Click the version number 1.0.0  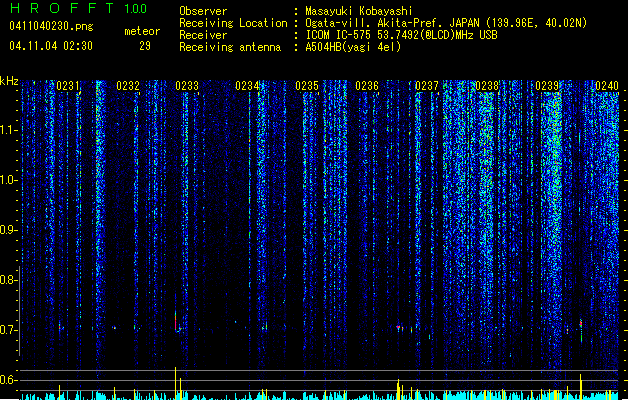click(135, 9)
